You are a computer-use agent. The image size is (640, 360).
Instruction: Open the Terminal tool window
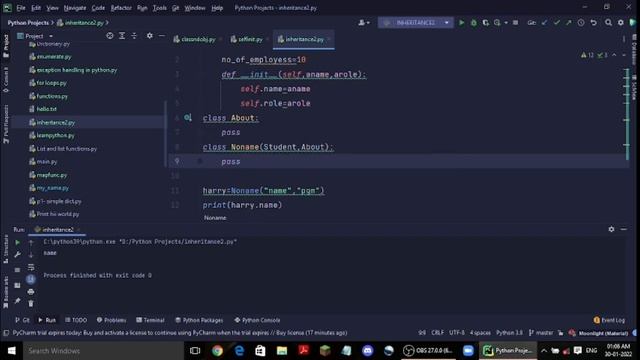click(x=150, y=320)
